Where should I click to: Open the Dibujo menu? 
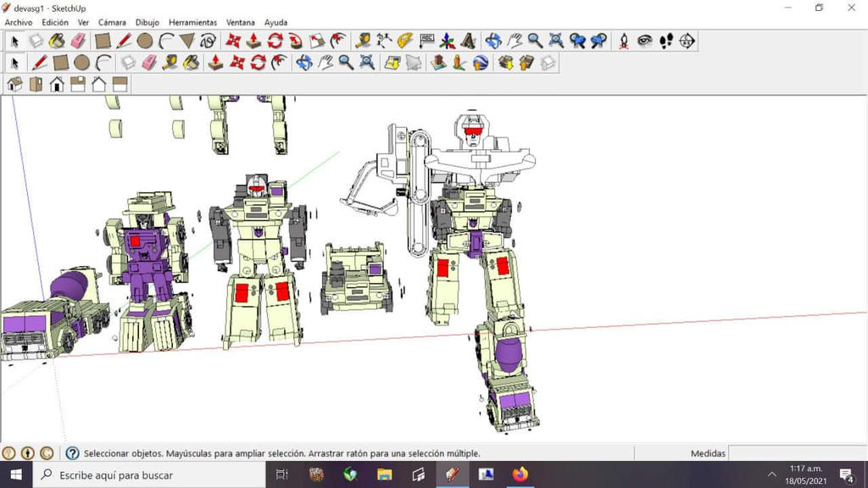coord(147,23)
